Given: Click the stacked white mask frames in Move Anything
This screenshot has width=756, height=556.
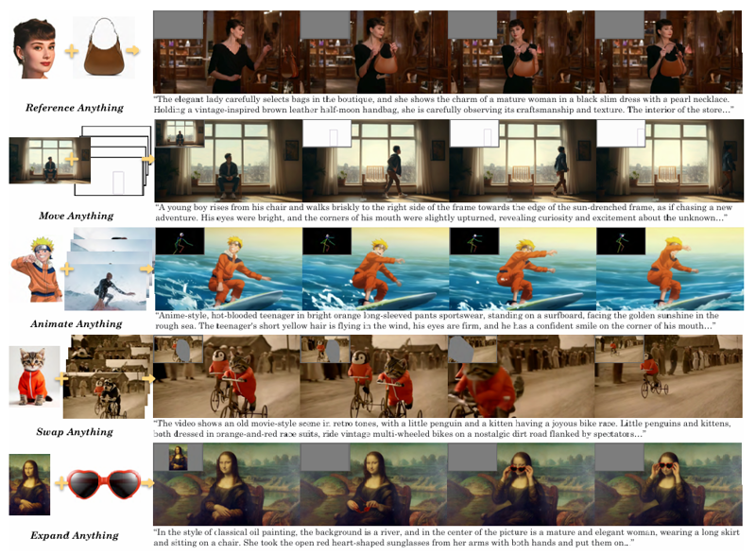Looking at the screenshot, I should click(113, 161).
